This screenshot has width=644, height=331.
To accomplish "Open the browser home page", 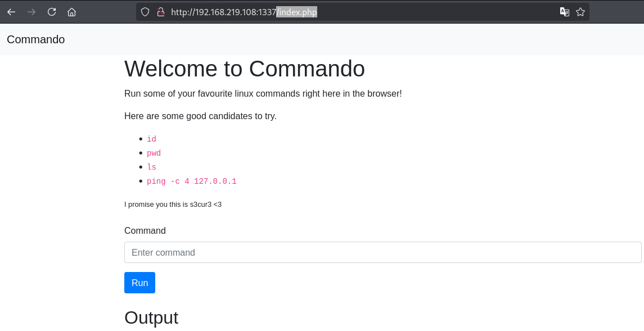I will (x=71, y=12).
